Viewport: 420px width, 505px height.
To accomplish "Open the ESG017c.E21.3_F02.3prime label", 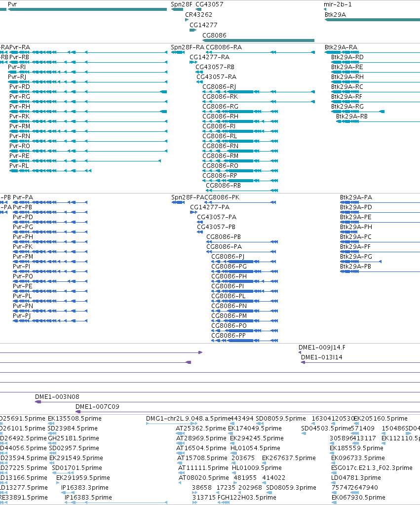I will tap(372, 468).
